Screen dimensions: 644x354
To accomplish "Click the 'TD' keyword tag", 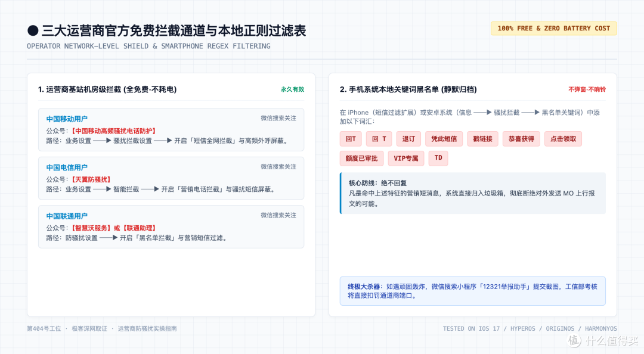I will coord(438,158).
